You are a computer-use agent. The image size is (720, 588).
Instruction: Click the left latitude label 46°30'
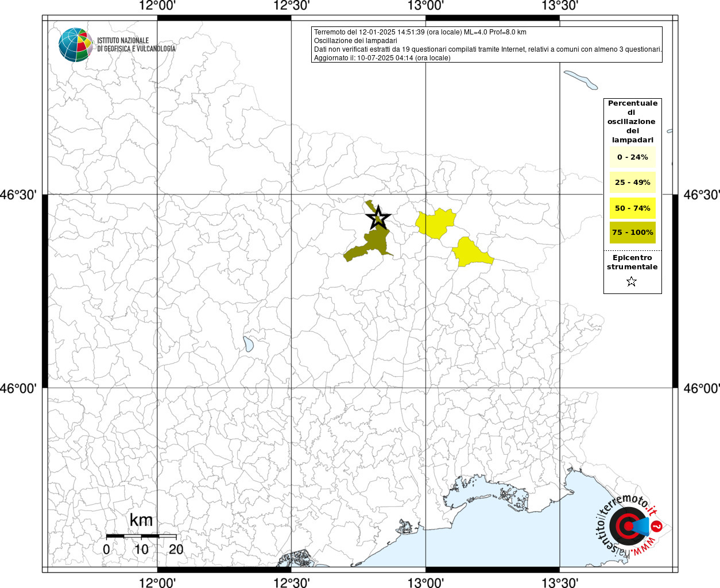click(18, 195)
